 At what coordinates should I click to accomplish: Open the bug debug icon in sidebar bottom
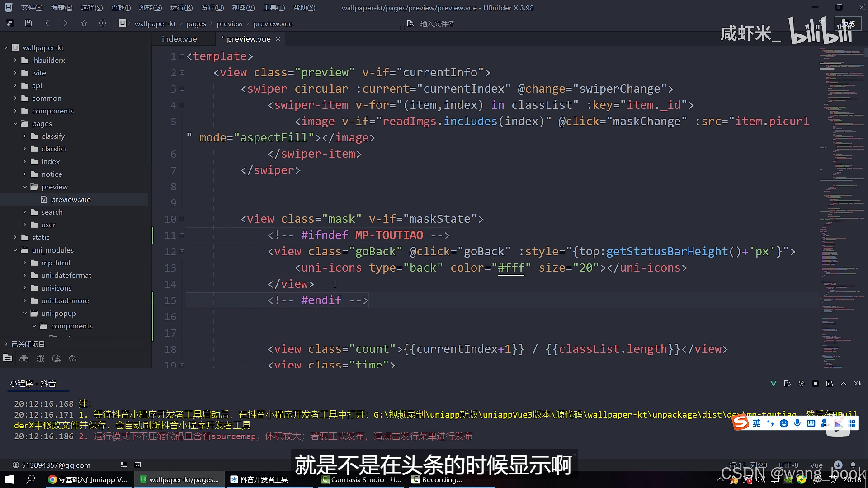coord(40,358)
